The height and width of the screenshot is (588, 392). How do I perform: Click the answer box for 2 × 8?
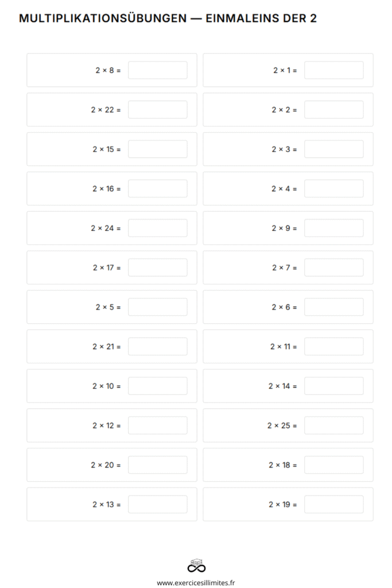pos(157,70)
